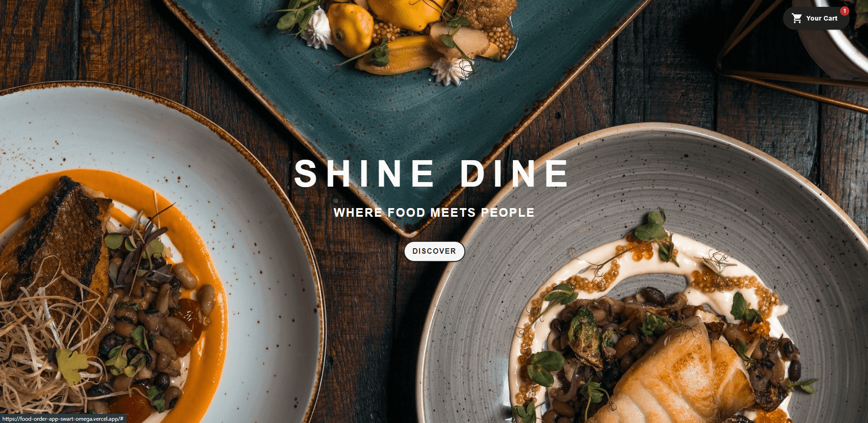
Task: Click the DISCOVER button
Action: coord(434,251)
